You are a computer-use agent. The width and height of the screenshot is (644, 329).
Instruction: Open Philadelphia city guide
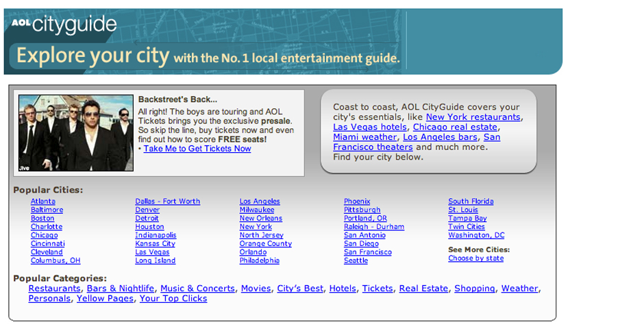(259, 261)
